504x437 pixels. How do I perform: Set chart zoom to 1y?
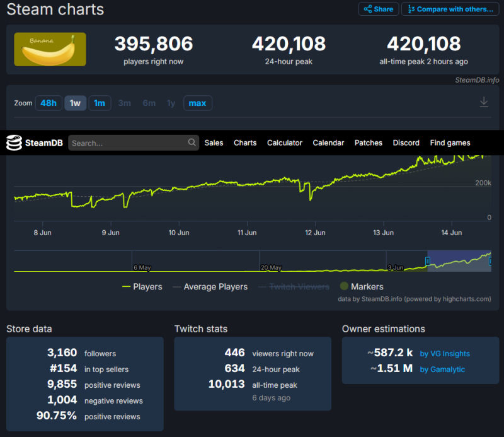click(x=171, y=103)
